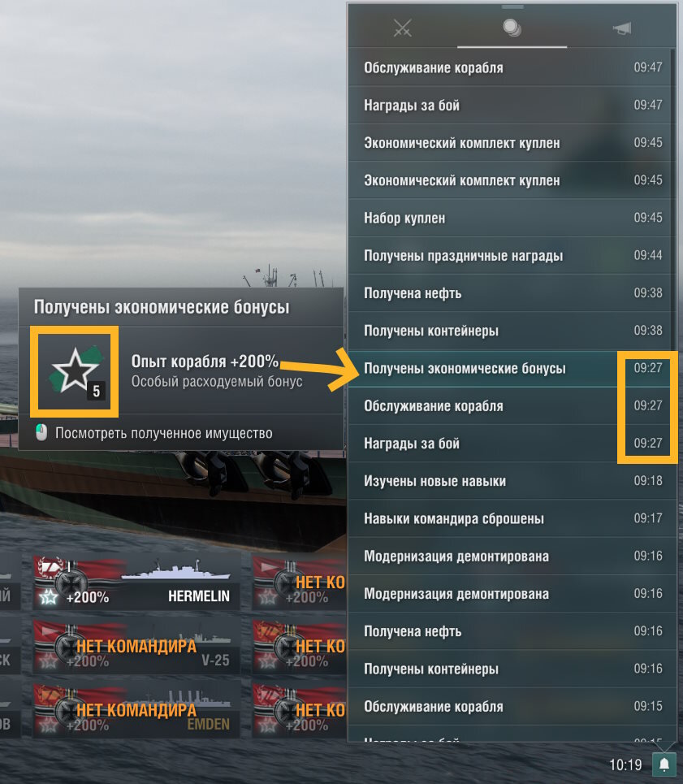Select the economy notifications tab (coins icon)
Screen dimensions: 683x784
[512, 28]
